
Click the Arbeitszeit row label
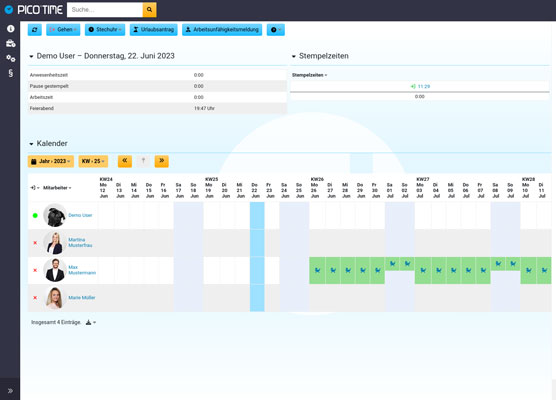[x=41, y=97]
